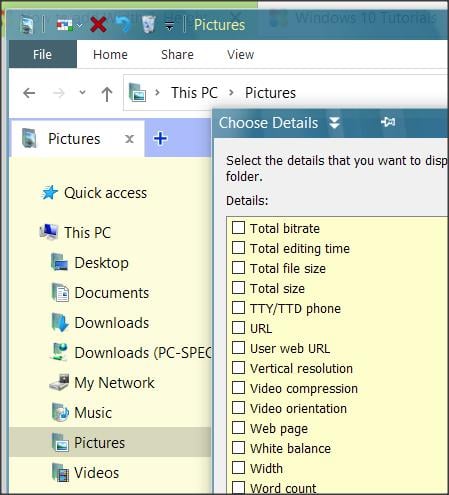Tick the Video orientation checkbox

click(x=238, y=408)
